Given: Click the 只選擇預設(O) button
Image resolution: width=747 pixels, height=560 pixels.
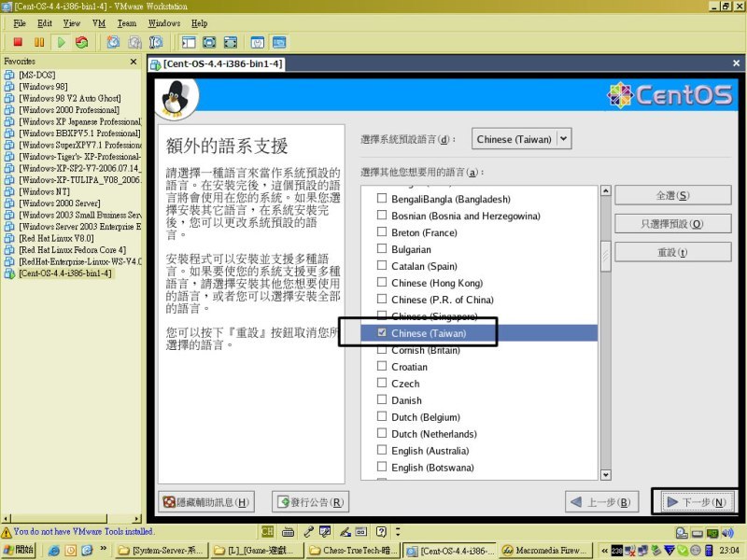Looking at the screenshot, I should tap(673, 224).
